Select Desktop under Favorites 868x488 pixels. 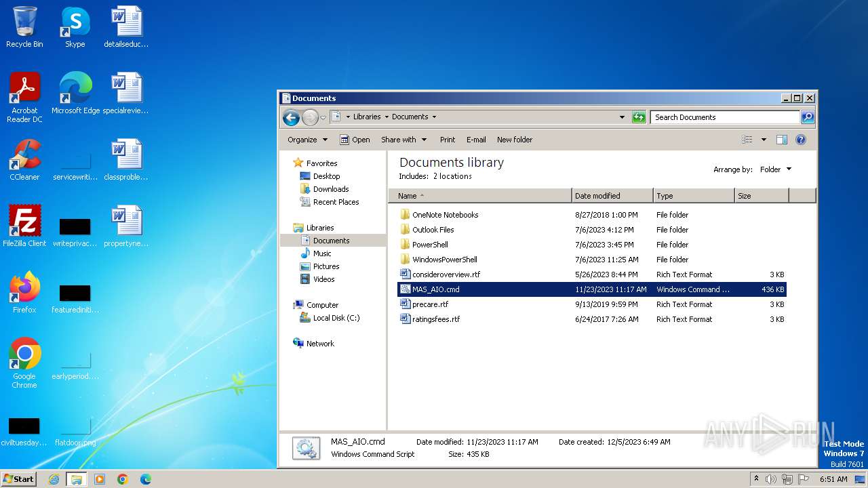(326, 176)
